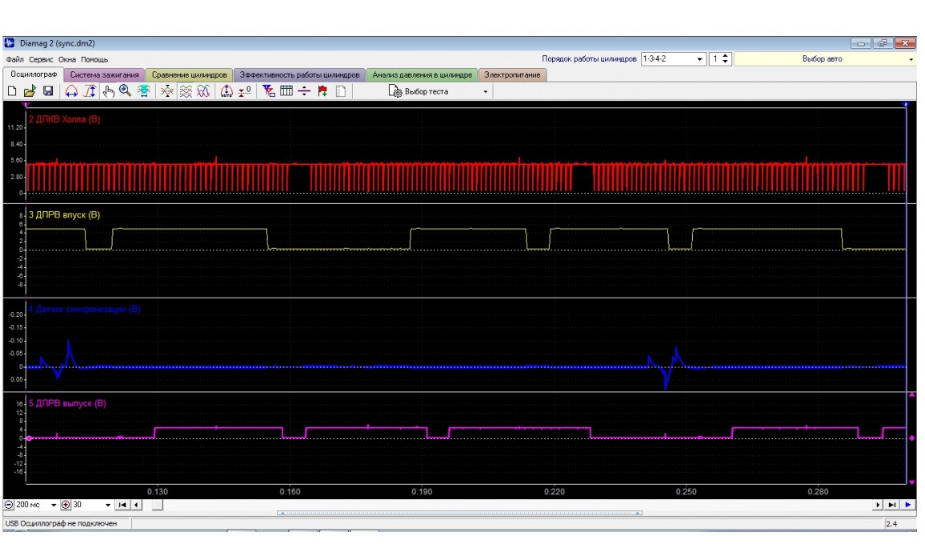Screen dimensions: 925x560
Task: Open the Выбор теста dropdown
Action: coord(485,92)
